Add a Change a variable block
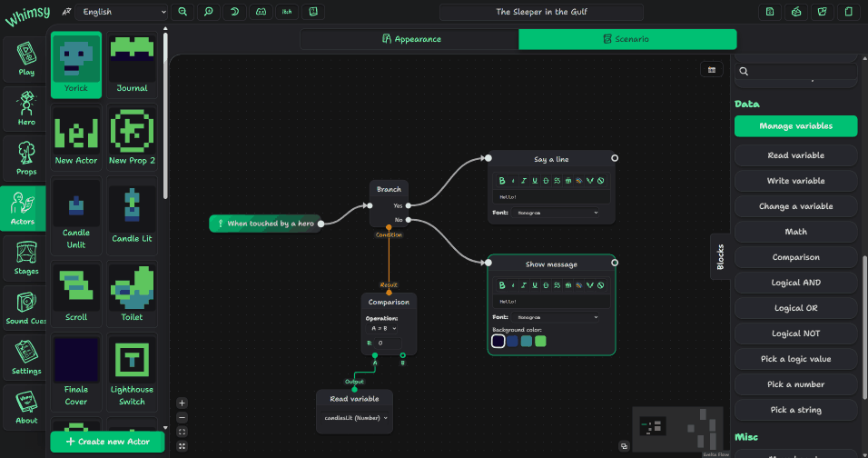The height and width of the screenshot is (458, 868). pos(795,206)
